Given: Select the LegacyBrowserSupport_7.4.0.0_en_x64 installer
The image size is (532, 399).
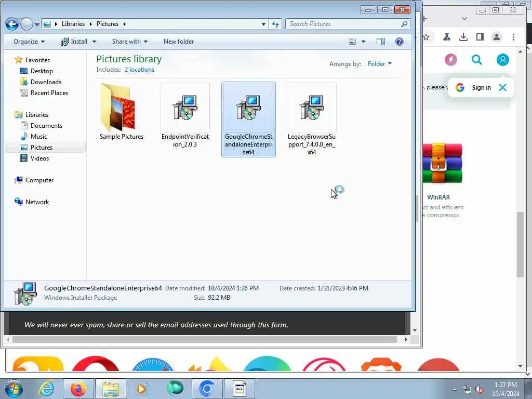Looking at the screenshot, I should (x=312, y=119).
